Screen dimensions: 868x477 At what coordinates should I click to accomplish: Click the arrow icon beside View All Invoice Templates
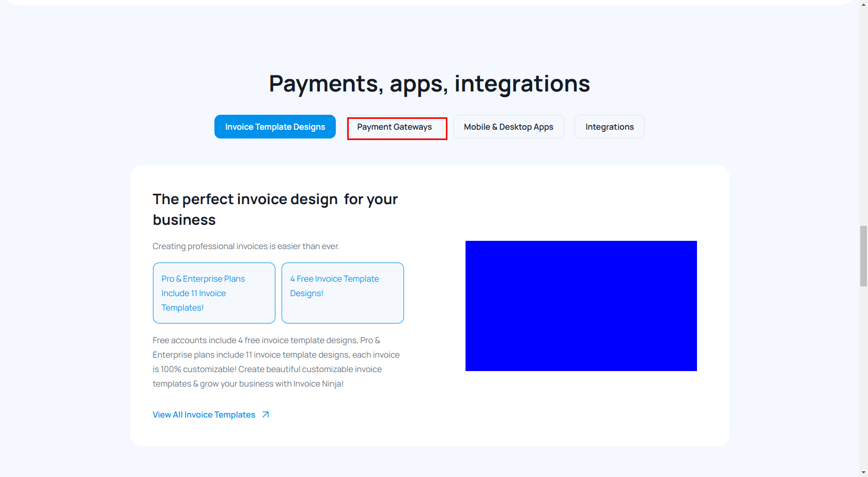coord(266,414)
